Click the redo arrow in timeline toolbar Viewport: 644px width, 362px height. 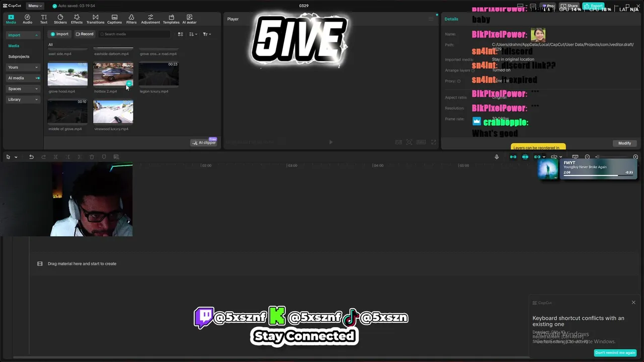click(43, 157)
